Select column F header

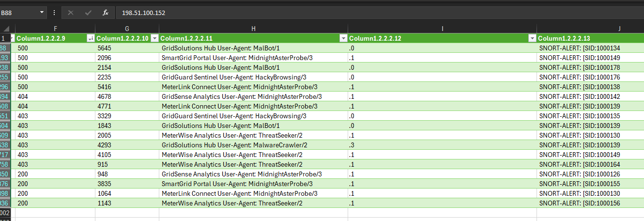pyautogui.click(x=55, y=29)
